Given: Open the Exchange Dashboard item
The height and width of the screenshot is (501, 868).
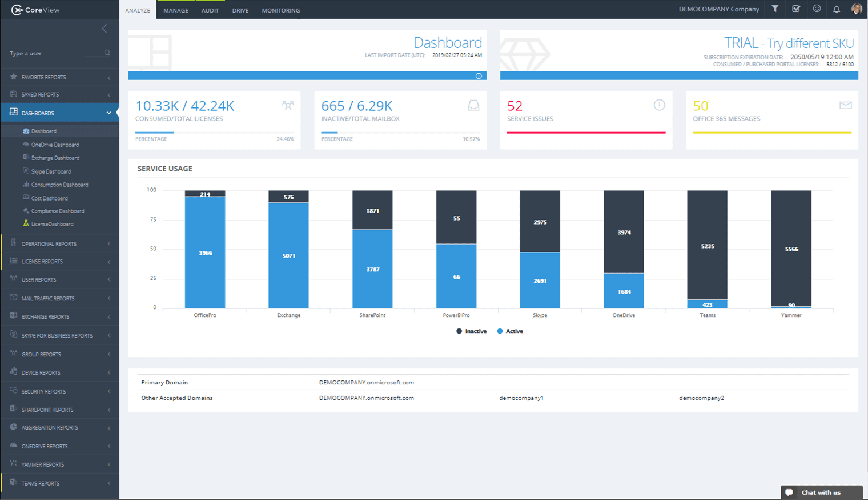Looking at the screenshot, I should (55, 158).
